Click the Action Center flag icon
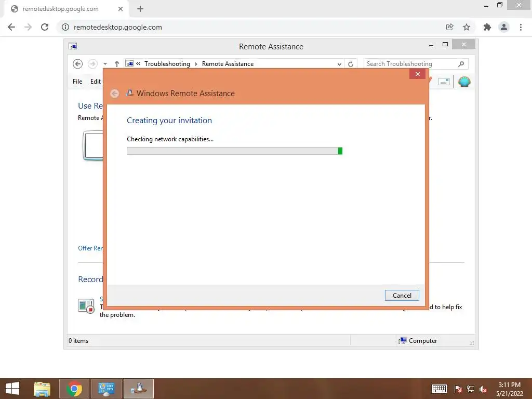 click(458, 389)
